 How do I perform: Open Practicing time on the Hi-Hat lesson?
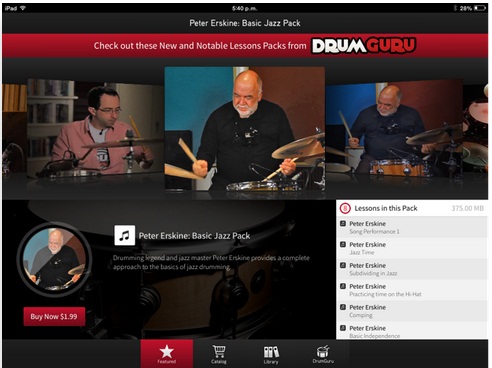[x=412, y=290]
